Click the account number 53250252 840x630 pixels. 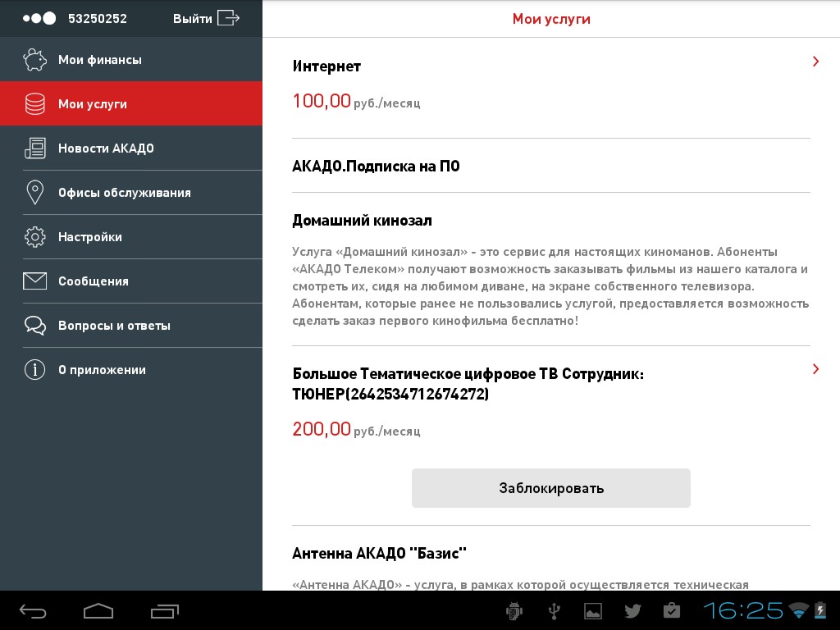(98, 19)
